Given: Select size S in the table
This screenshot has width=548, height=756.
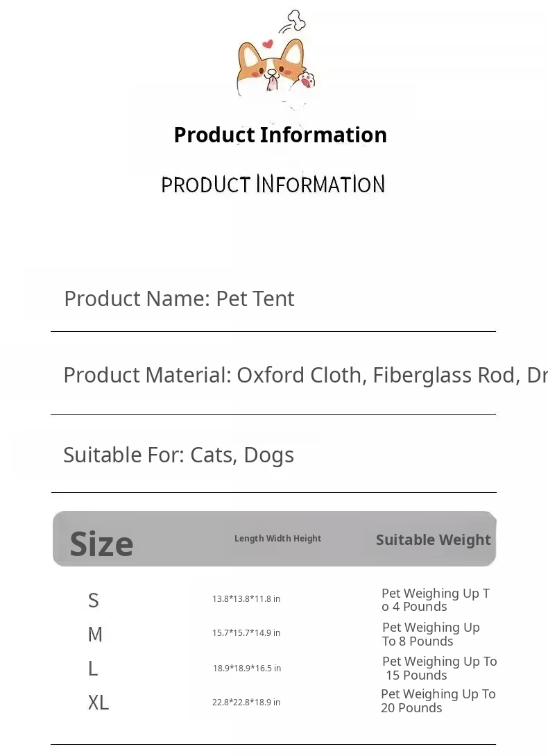Looking at the screenshot, I should tap(94, 600).
